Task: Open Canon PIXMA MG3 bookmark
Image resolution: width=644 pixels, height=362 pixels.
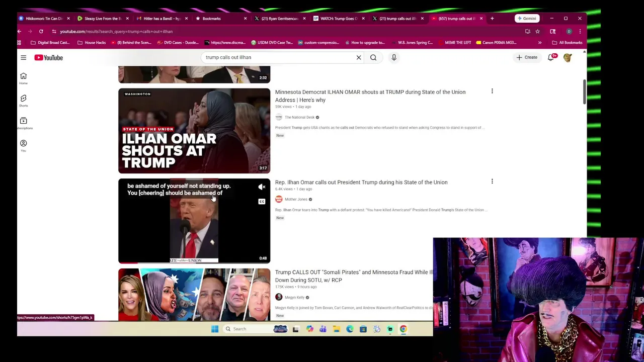Action: point(496,43)
